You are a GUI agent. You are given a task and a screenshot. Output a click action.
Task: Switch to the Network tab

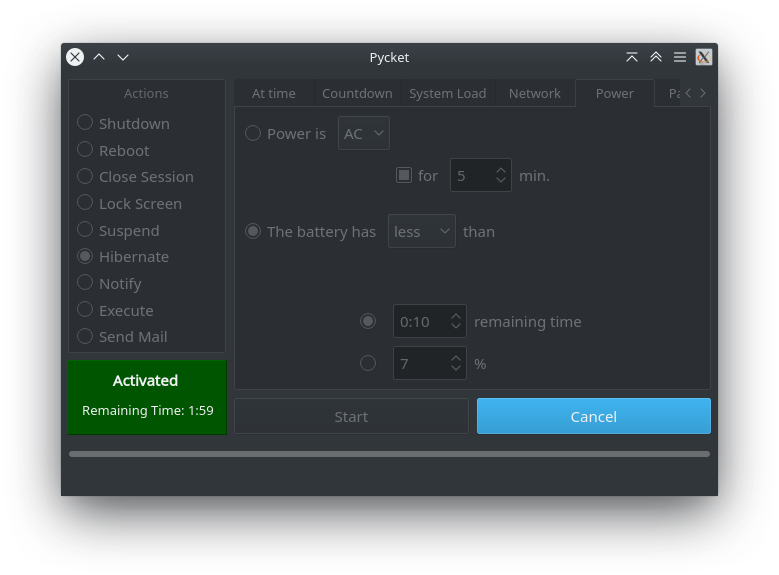(x=535, y=93)
